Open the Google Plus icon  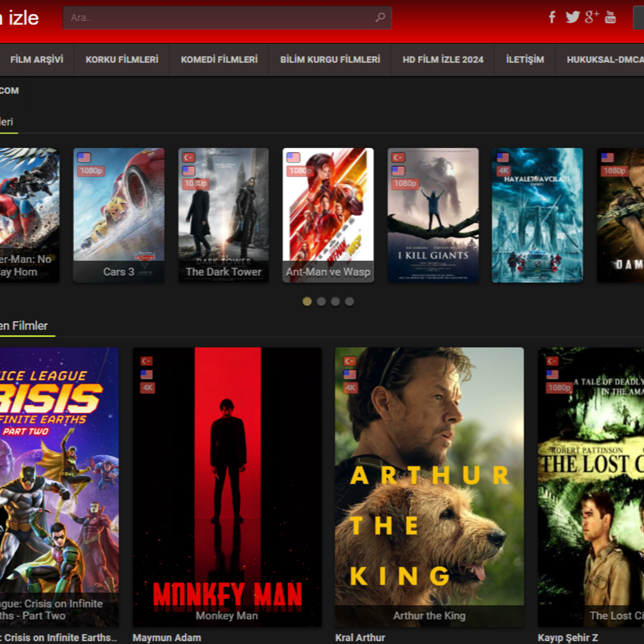[592, 17]
